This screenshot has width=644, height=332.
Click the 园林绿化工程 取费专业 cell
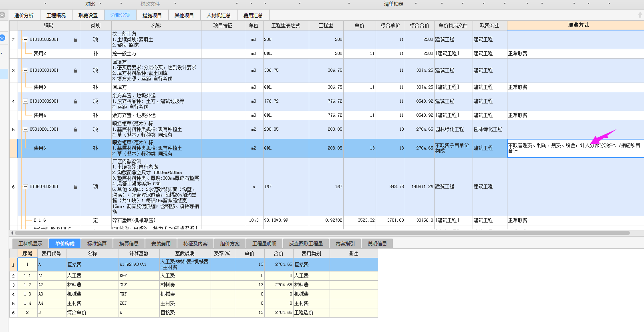(490, 130)
